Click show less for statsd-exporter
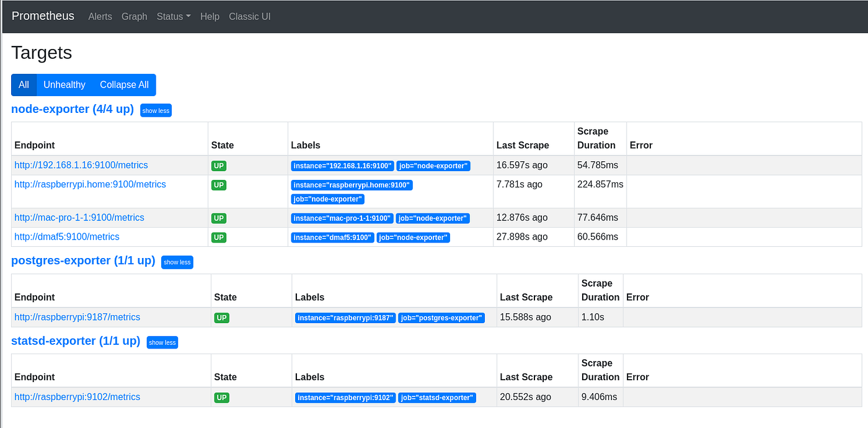868x428 pixels. pos(162,342)
